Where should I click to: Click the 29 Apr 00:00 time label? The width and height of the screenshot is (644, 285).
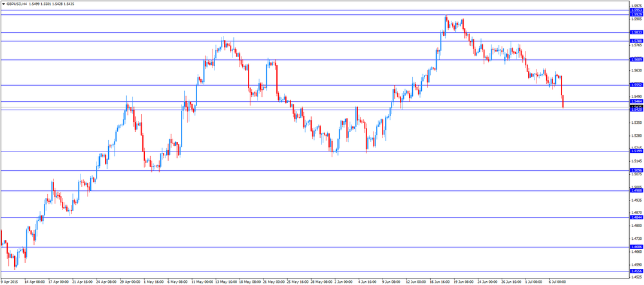pyautogui.click(x=129, y=282)
